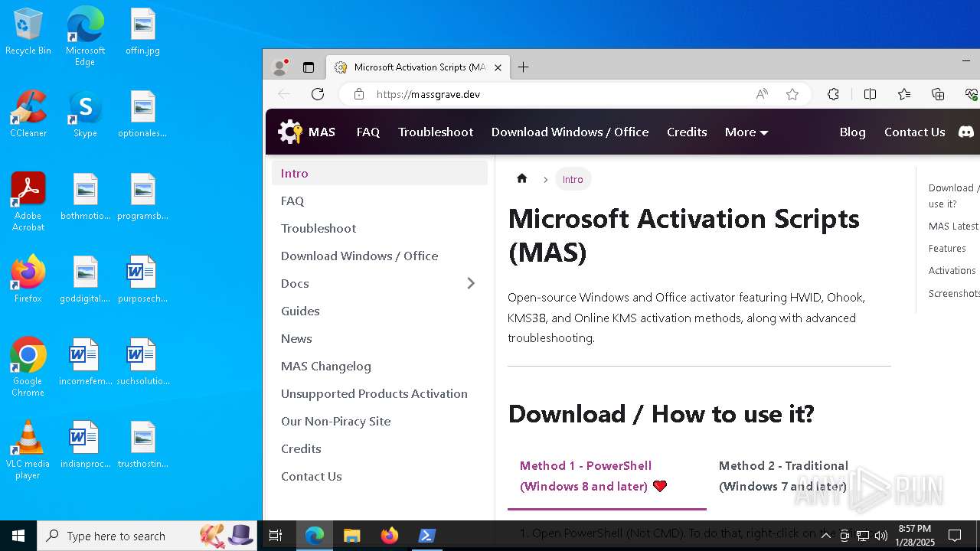Select Intro in the sidebar

point(380,173)
